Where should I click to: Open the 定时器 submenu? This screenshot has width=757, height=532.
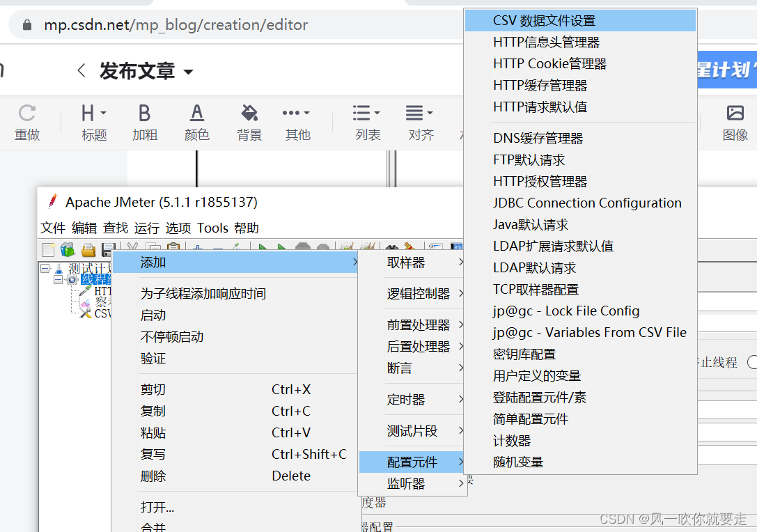pyautogui.click(x=413, y=400)
